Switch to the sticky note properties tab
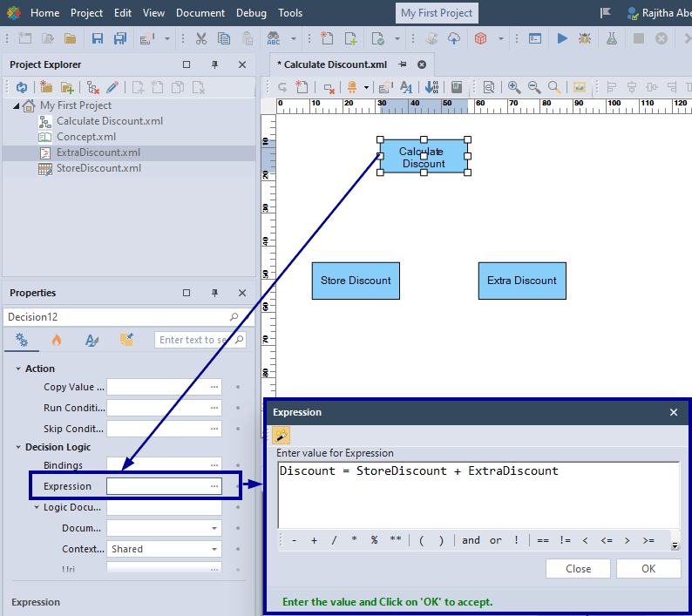 pyautogui.click(x=126, y=340)
